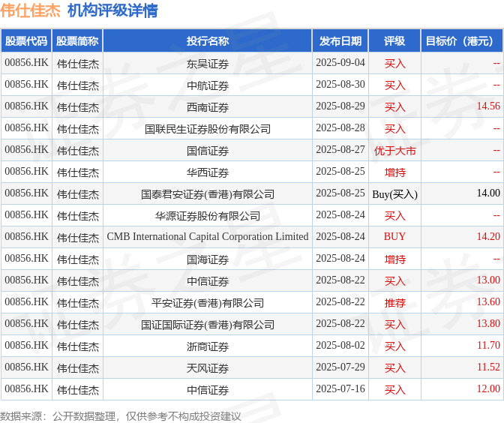Click 买入 rating in 浙商证券 row
This screenshot has width=504, height=423.
(394, 346)
